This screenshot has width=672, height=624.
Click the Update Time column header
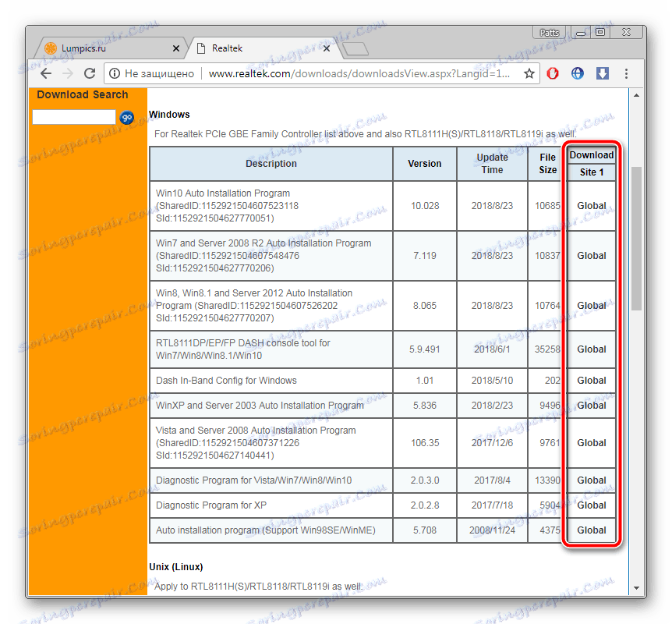492,164
